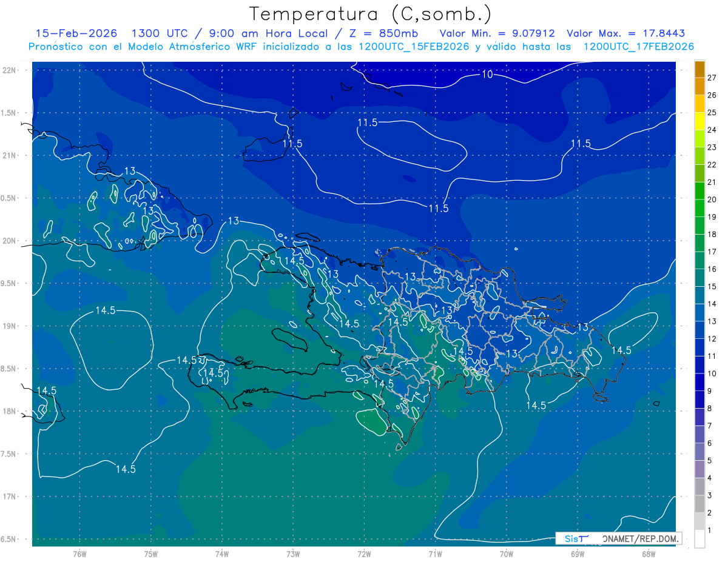Click the valid-until time '1200UTC_17FEB2026'
Viewport: 728px width, 562px height.
[x=639, y=47]
